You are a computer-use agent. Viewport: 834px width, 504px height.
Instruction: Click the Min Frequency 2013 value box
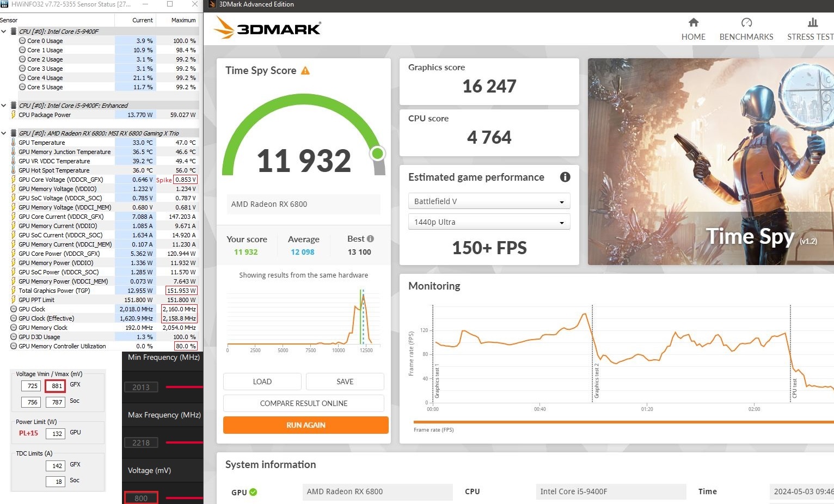(x=141, y=387)
